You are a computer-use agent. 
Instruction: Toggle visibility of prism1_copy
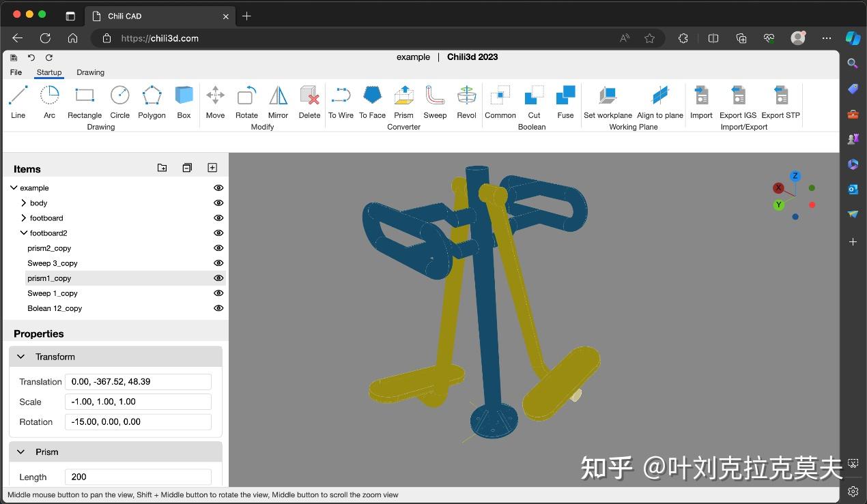coord(218,278)
